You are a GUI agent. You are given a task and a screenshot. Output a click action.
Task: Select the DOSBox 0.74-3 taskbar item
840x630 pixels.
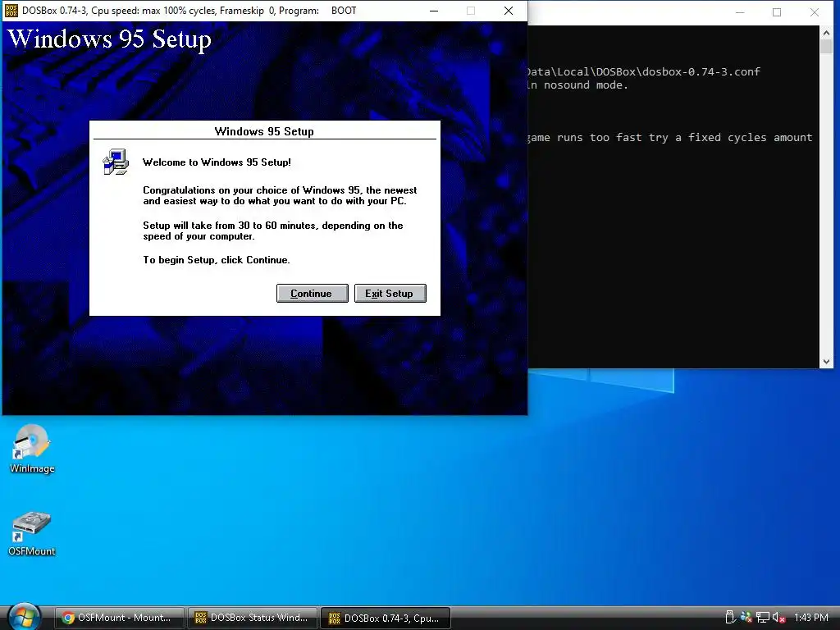tap(386, 618)
